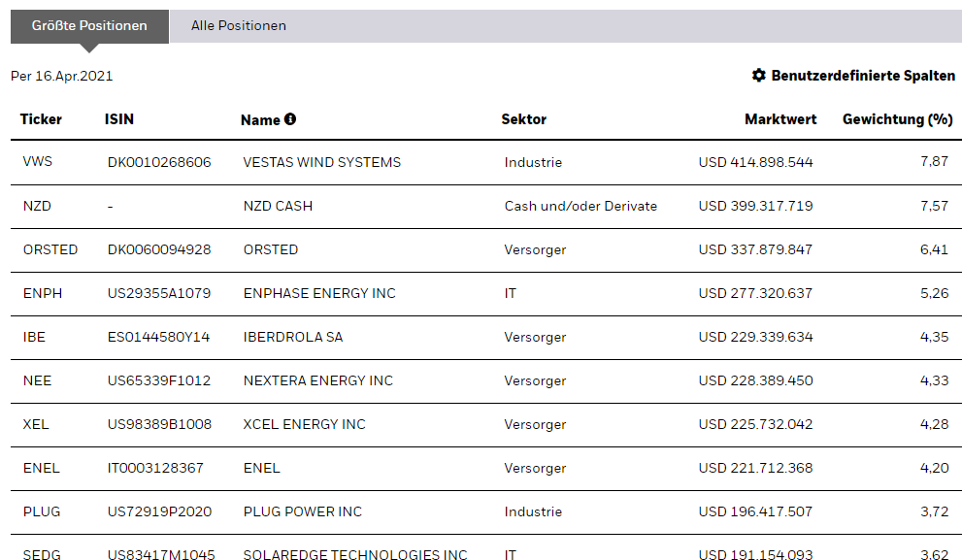Sort by Gewichtung (%) column header

pos(897,119)
